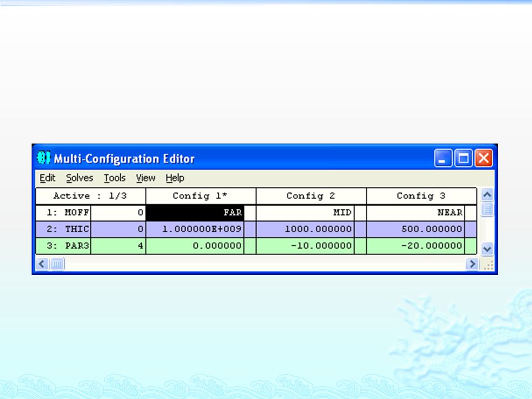Viewport: 532px width, 399px height.
Task: Select the 0.000000 PAR3 cell
Action: (x=195, y=245)
